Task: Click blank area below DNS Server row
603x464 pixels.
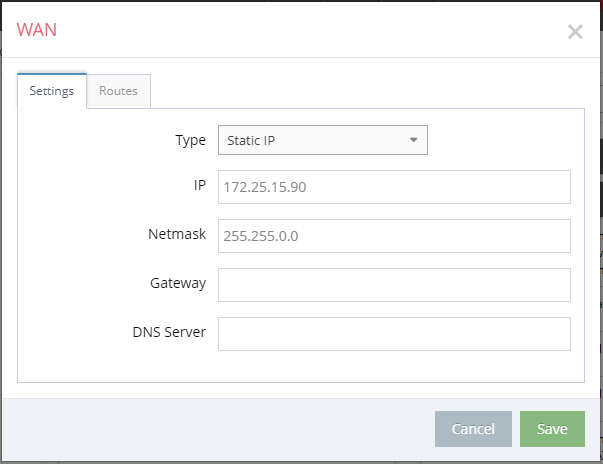Action: point(301,366)
